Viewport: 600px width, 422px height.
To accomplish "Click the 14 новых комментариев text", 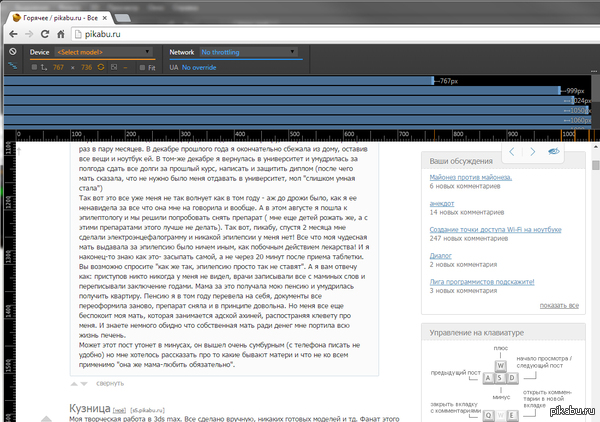I will tap(467, 212).
